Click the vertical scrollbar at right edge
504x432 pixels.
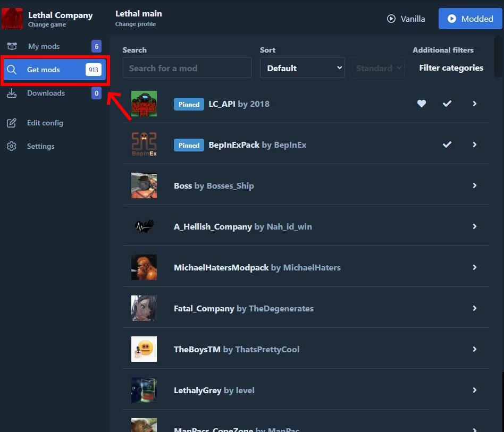498,57
